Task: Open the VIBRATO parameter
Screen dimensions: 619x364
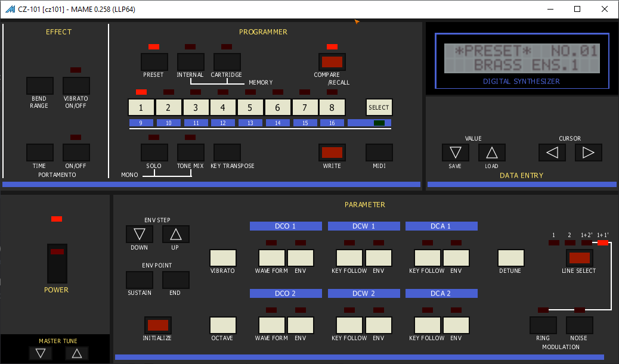Action: coord(223,258)
